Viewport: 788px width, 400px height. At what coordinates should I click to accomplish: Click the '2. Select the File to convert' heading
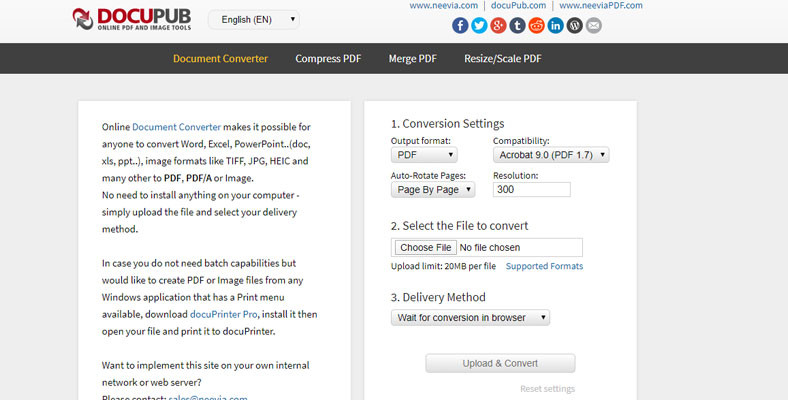(x=459, y=226)
